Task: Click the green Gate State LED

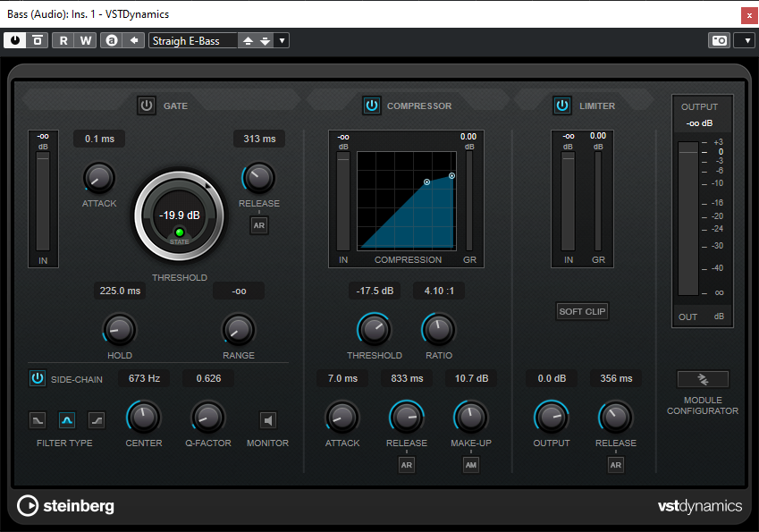Action: (179, 232)
